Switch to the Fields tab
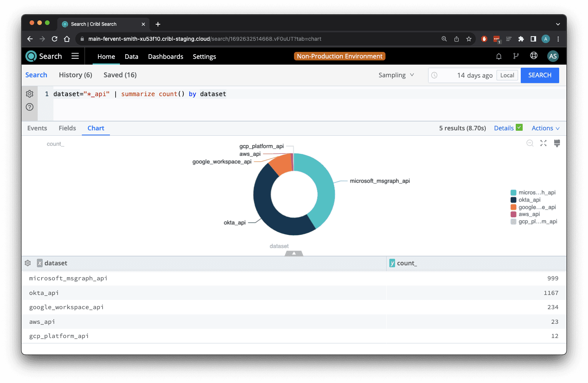 (x=67, y=128)
